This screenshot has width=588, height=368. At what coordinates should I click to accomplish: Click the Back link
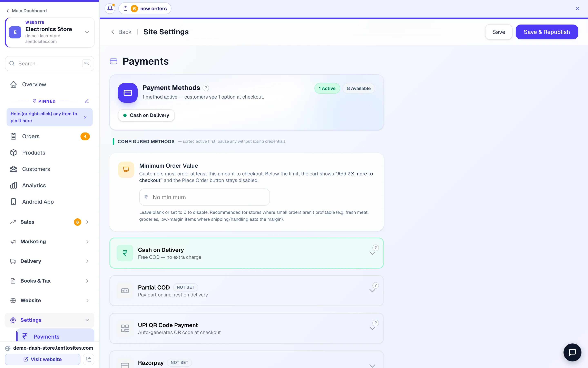[121, 32]
